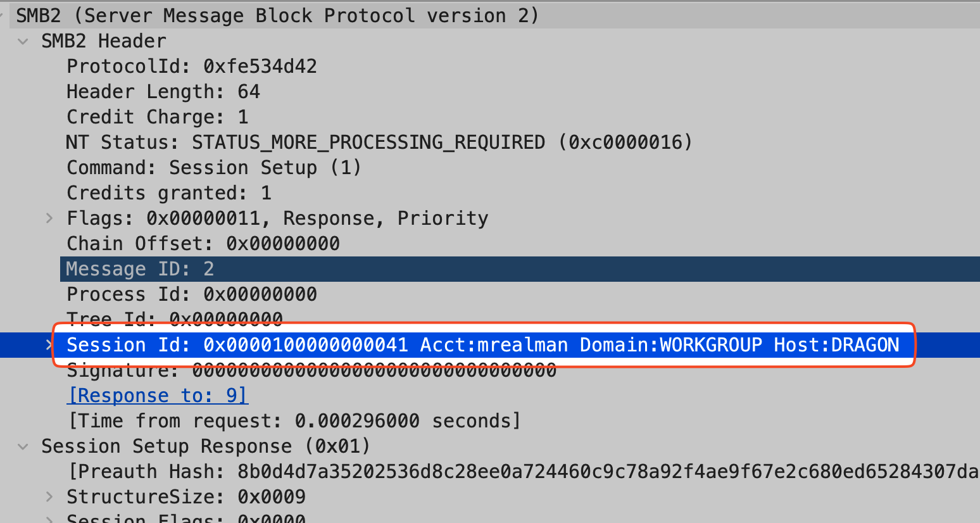The width and height of the screenshot is (980, 523).
Task: Select the Message ID: 2 row
Action: [520, 269]
